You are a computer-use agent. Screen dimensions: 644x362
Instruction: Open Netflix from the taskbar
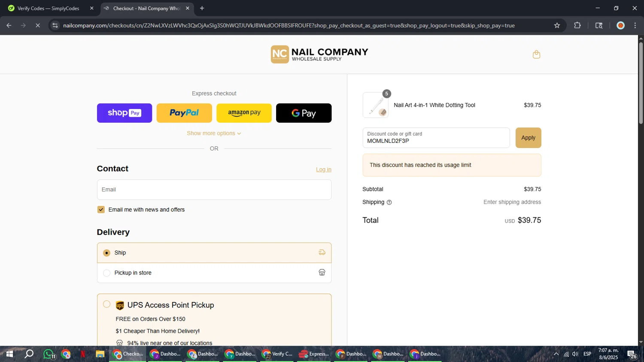tap(83, 354)
